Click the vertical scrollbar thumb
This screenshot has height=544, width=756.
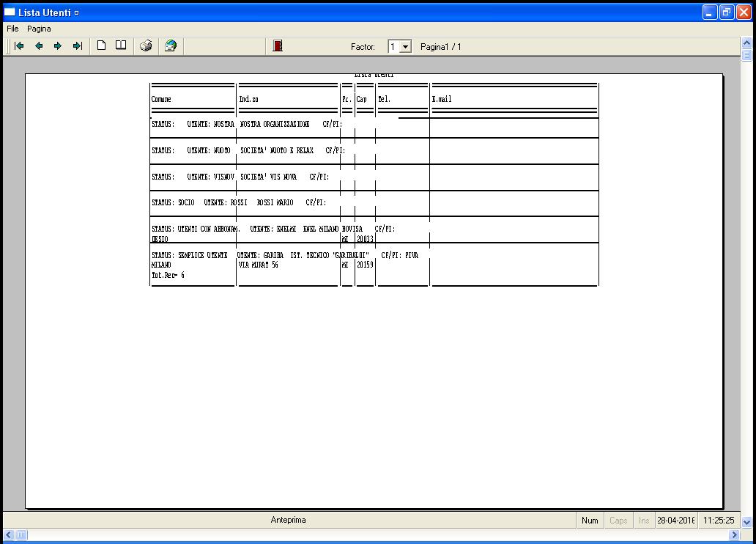pos(746,55)
